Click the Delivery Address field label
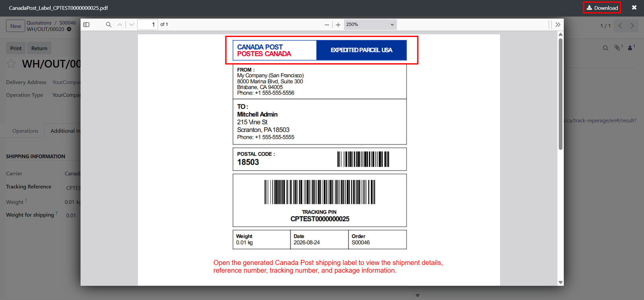 [x=26, y=82]
